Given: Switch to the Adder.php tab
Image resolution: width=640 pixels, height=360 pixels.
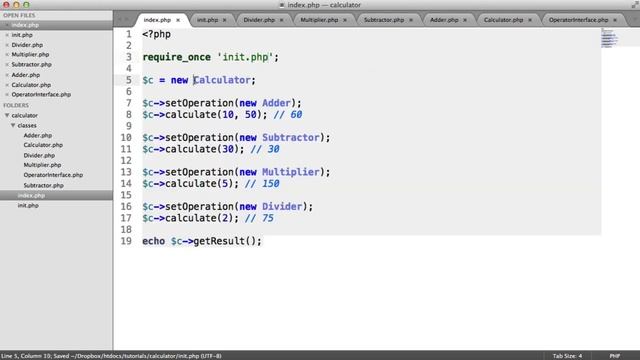Looking at the screenshot, I should (444, 20).
